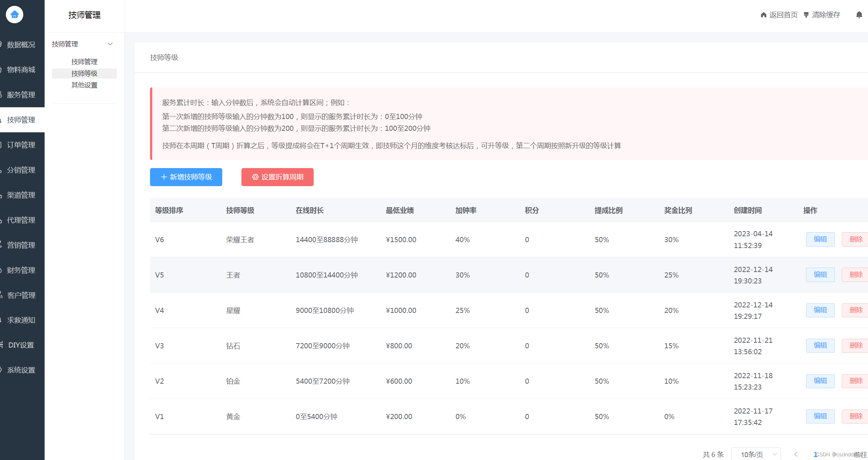Screen dimensions: 868x460
Task: Edit the V2 铂金 level
Action: coord(820,381)
